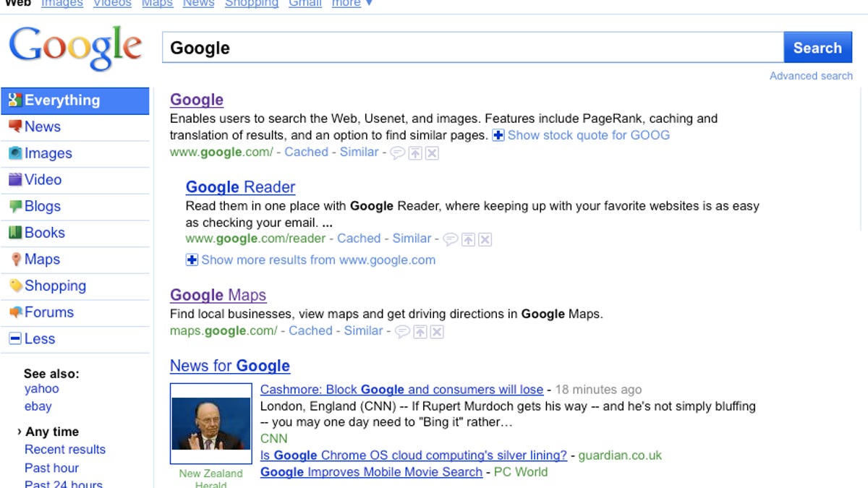The width and height of the screenshot is (868, 488).
Task: Click the Rupert Murdoch news thumbnail
Action: (210, 423)
